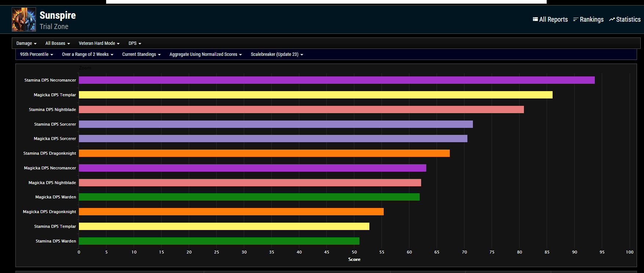644x273 pixels.
Task: Click the 'Magicka DPS Sorcerer' axis label
Action: tap(55, 139)
